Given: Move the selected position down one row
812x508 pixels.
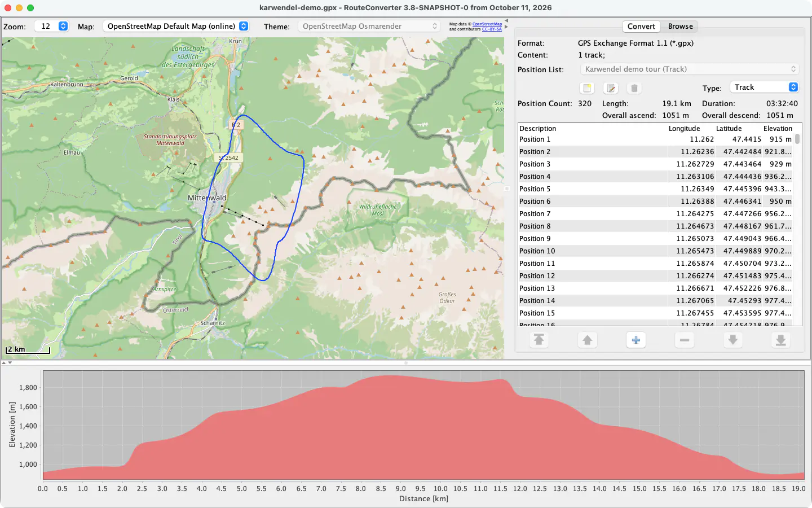Looking at the screenshot, I should tap(732, 340).
